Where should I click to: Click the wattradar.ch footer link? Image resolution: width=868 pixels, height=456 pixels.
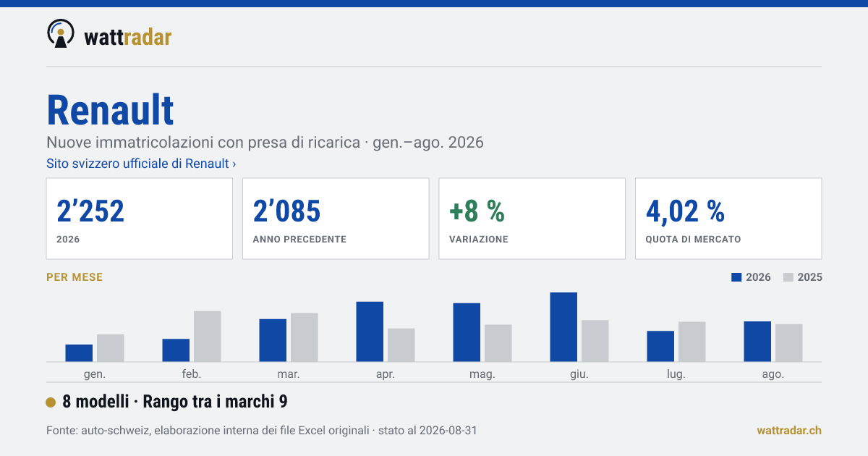click(x=789, y=431)
